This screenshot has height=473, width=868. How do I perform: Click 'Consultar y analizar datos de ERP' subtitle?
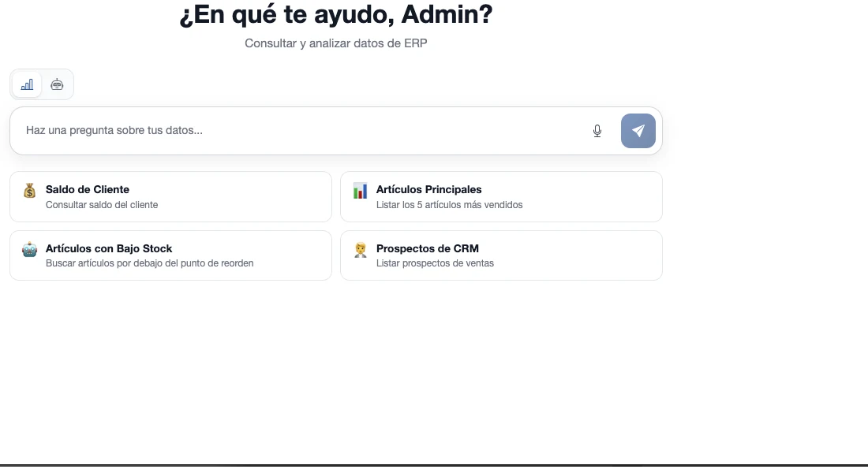tap(336, 43)
